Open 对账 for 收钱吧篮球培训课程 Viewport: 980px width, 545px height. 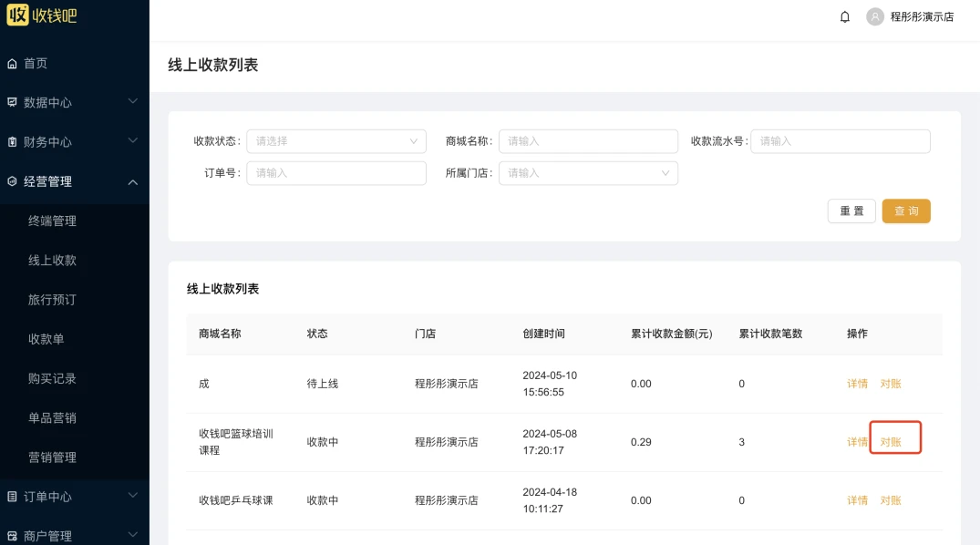(891, 442)
